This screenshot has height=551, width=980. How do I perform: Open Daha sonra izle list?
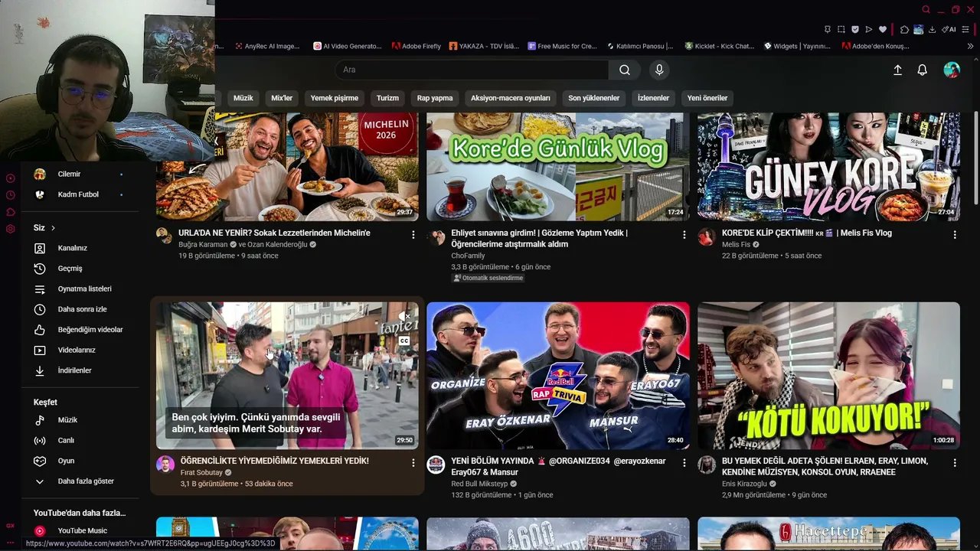click(x=80, y=309)
